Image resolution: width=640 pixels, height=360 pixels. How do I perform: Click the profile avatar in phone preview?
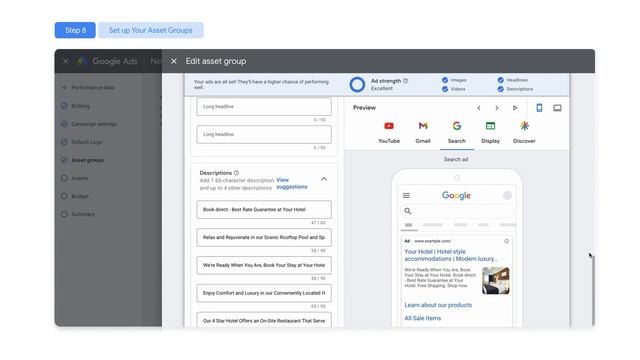coord(507,196)
